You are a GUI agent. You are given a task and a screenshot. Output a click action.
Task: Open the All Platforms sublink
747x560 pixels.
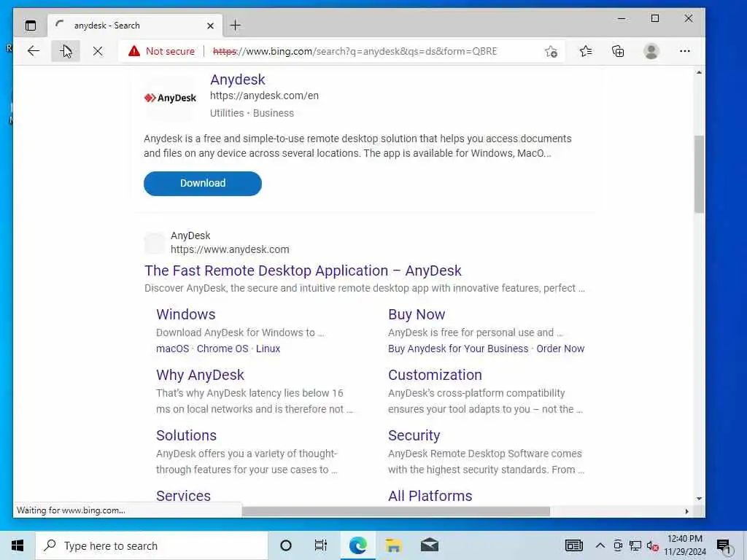[x=430, y=496]
